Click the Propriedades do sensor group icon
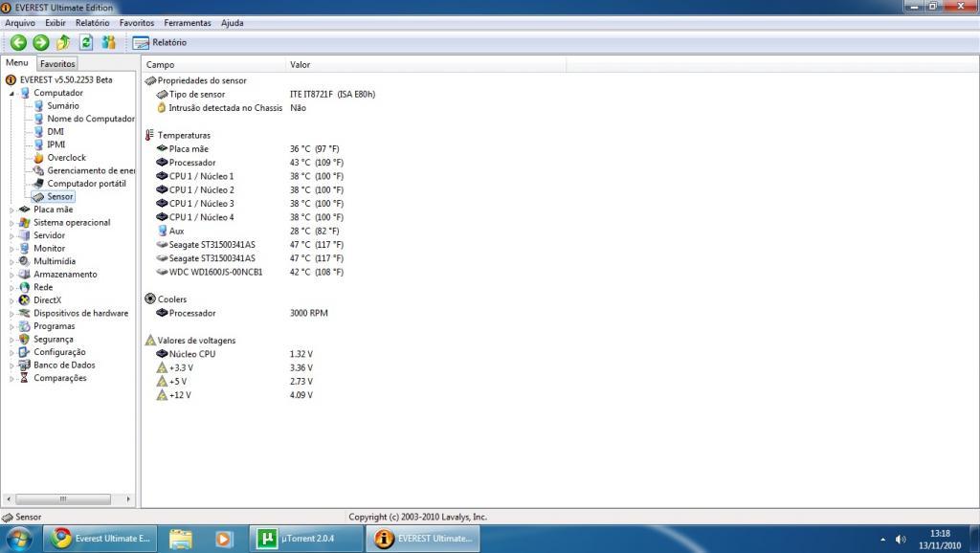 click(x=150, y=80)
